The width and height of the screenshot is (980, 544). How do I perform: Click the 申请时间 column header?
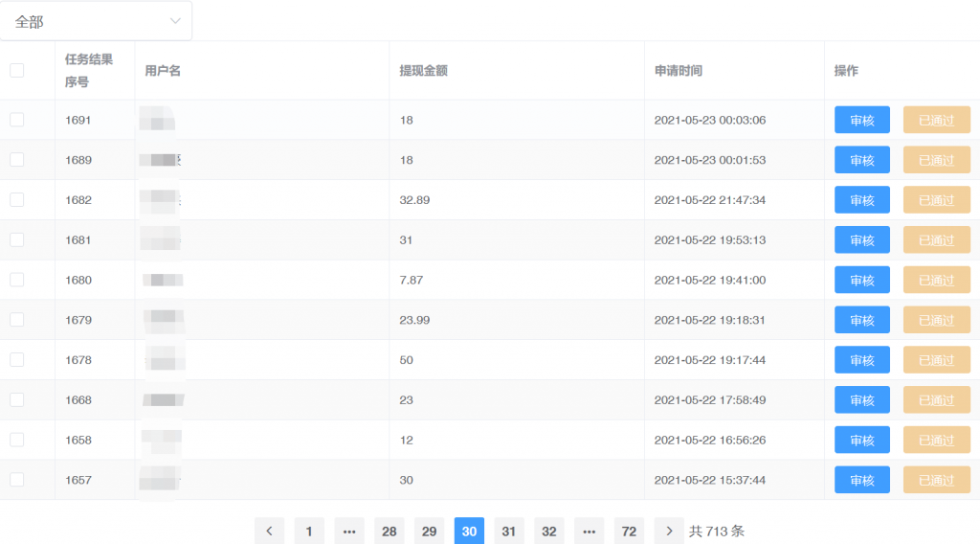(679, 71)
